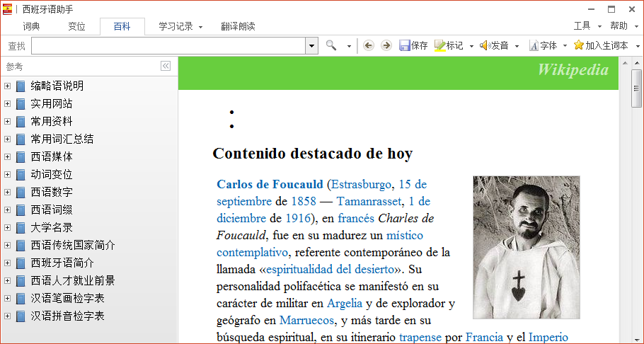Go back with the left arrow icon
The height and width of the screenshot is (344, 644).
(368, 45)
